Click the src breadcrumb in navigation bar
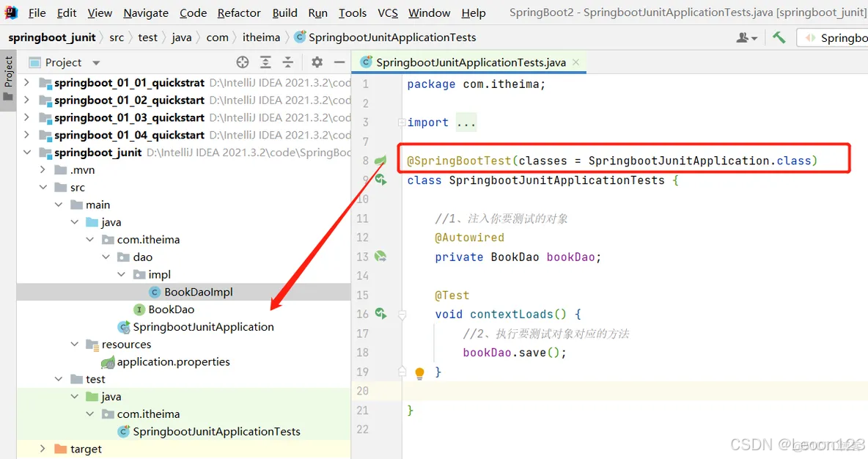The height and width of the screenshot is (459, 868). 117,37
